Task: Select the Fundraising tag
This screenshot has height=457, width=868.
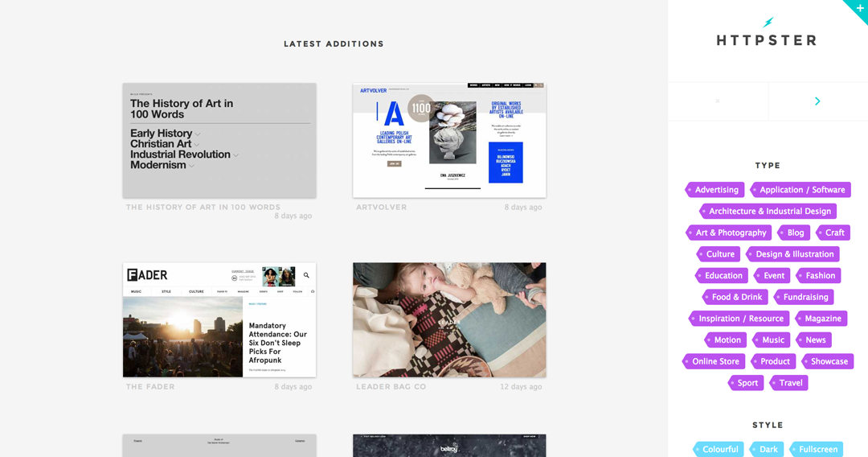Action: click(x=804, y=298)
